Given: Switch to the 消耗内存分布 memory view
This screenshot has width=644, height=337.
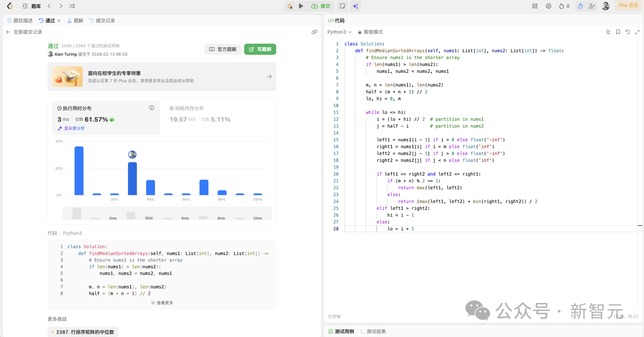Looking at the screenshot, I should coord(189,108).
